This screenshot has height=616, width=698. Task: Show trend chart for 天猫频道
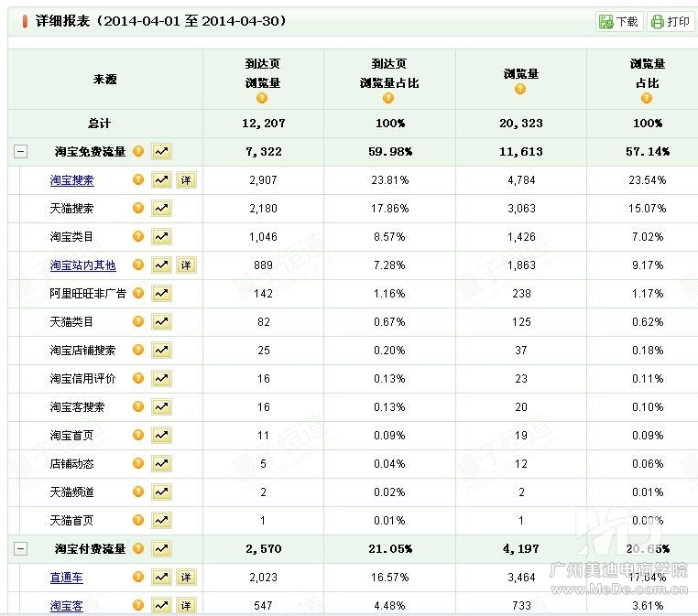tap(161, 492)
